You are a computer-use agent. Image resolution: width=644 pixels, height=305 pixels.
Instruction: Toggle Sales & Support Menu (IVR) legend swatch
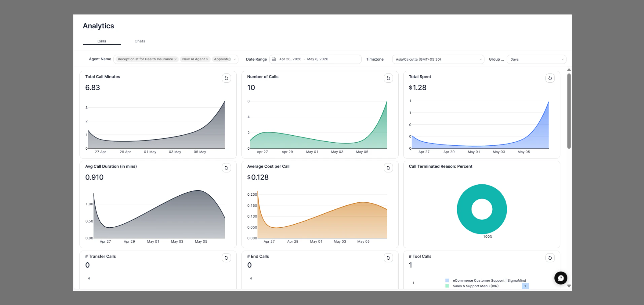pos(447,286)
